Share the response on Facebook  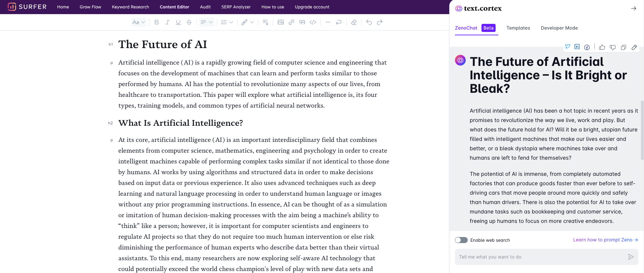(x=587, y=47)
